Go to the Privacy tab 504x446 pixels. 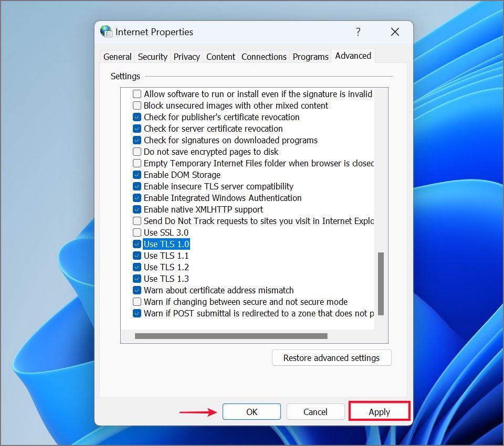coord(186,57)
